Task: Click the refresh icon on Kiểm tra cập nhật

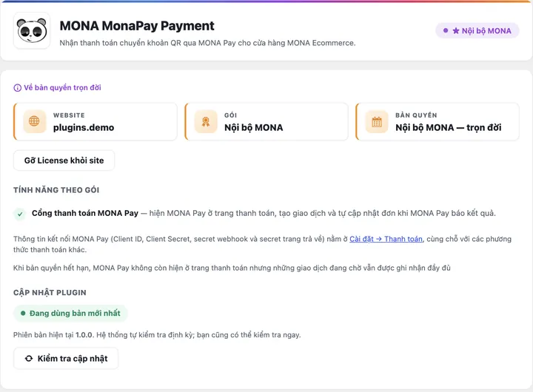Action: 29,359
